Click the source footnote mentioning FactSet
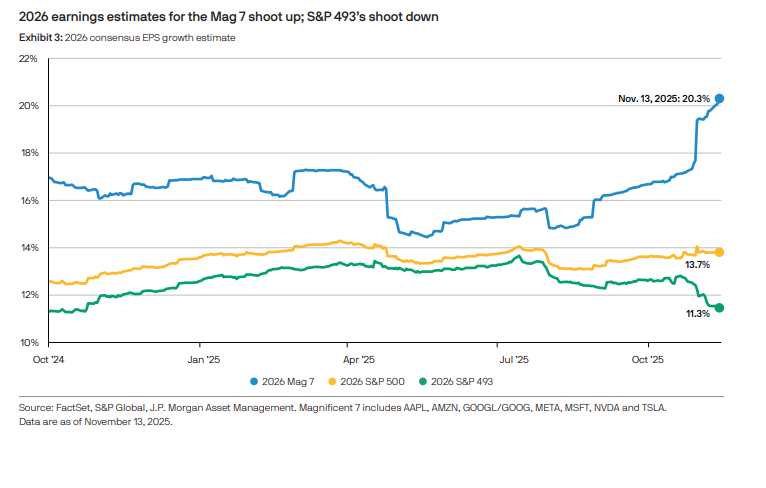 (x=342, y=409)
